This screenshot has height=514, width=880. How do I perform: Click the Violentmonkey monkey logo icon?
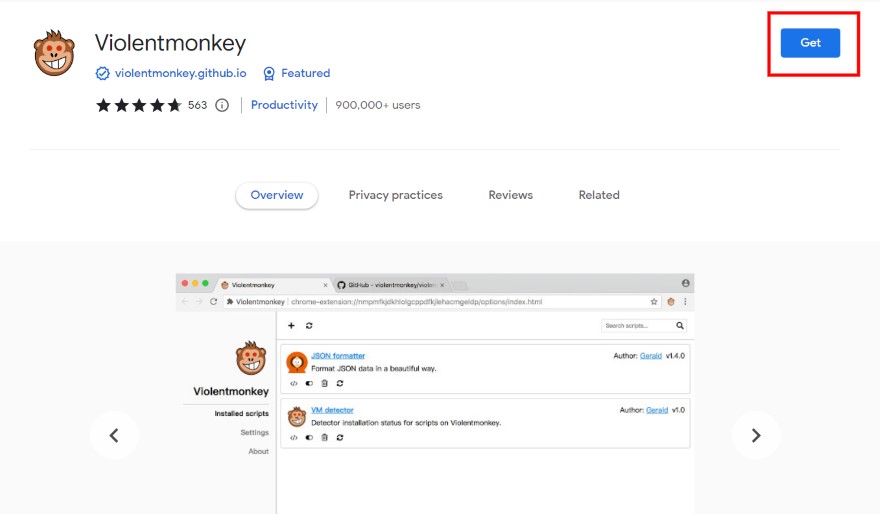55,53
